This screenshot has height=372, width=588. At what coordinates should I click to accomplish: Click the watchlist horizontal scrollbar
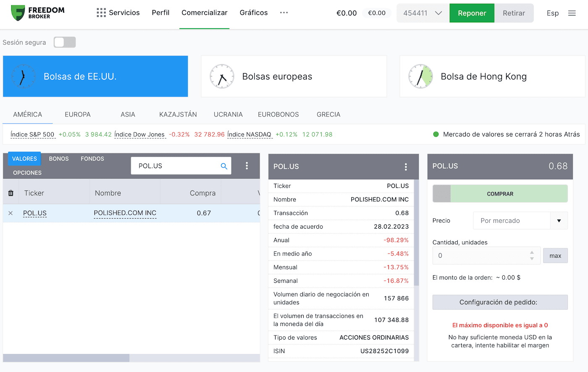point(66,358)
